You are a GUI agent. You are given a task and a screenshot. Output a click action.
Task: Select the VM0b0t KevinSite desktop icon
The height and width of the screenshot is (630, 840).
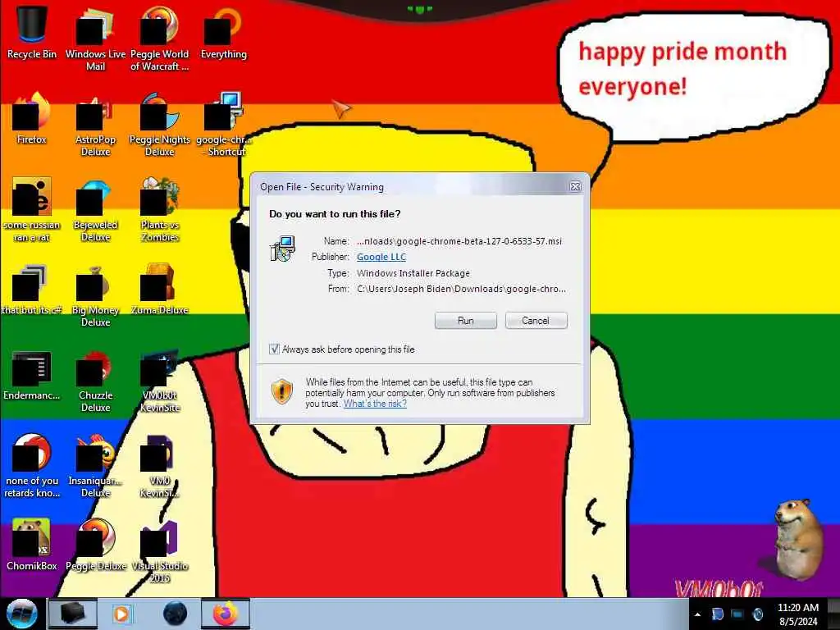[159, 381]
